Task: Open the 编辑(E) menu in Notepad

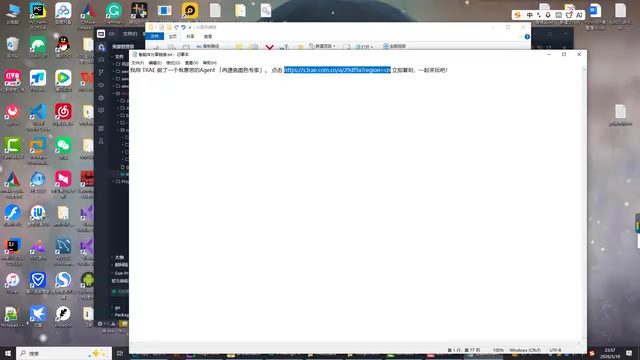Action: (x=155, y=63)
